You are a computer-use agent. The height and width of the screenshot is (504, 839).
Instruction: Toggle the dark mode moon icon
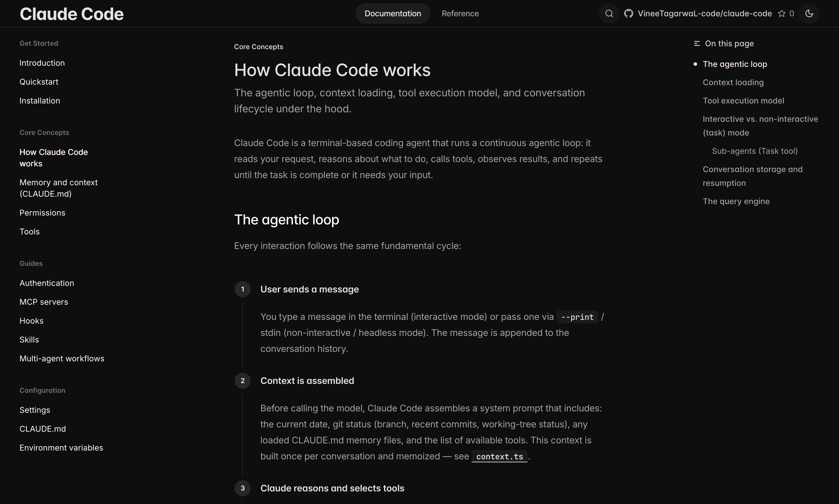coord(809,14)
